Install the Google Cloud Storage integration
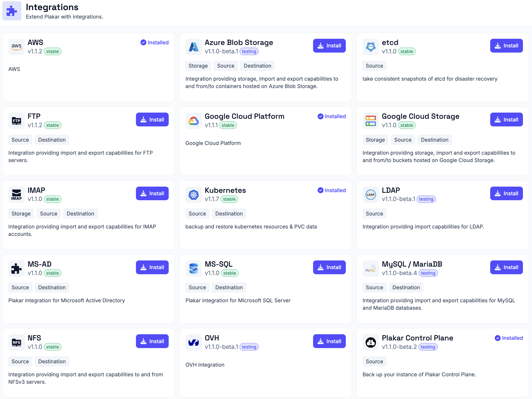The width and height of the screenshot is (532, 399). [x=506, y=119]
